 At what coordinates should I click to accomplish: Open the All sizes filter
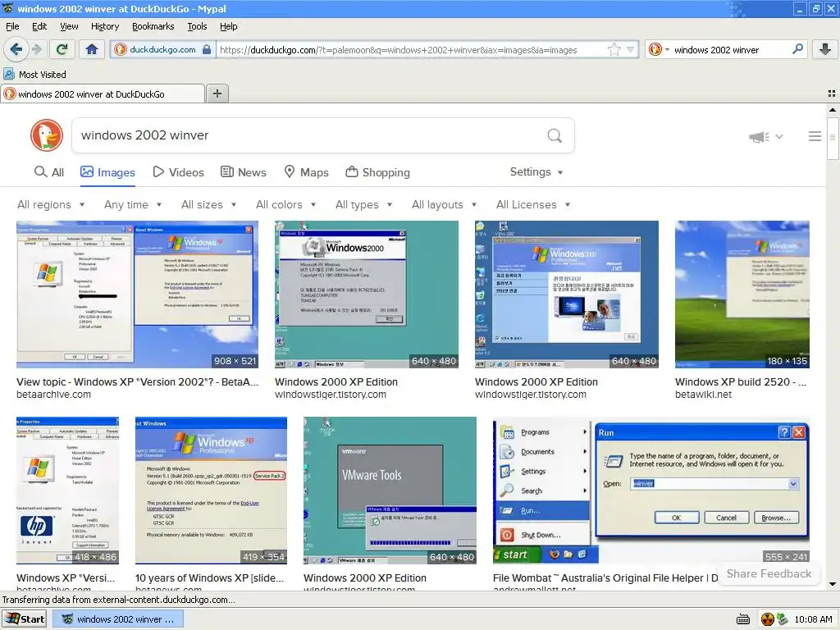pyautogui.click(x=209, y=204)
